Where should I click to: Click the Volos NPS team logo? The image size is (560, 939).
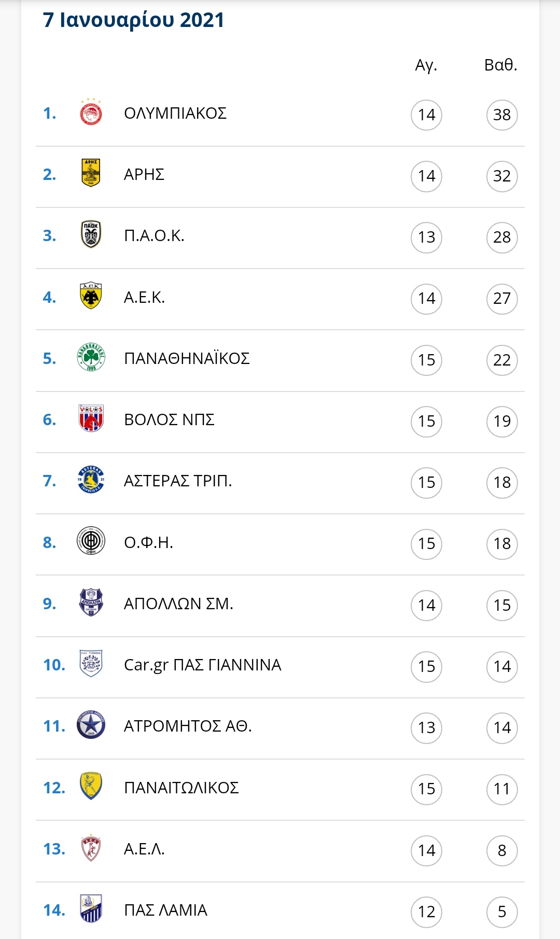(91, 418)
